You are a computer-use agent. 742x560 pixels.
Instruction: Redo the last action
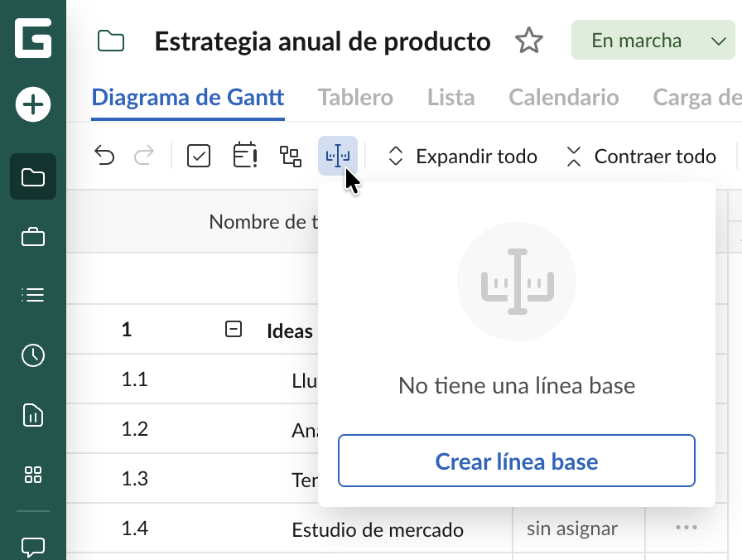(x=144, y=156)
